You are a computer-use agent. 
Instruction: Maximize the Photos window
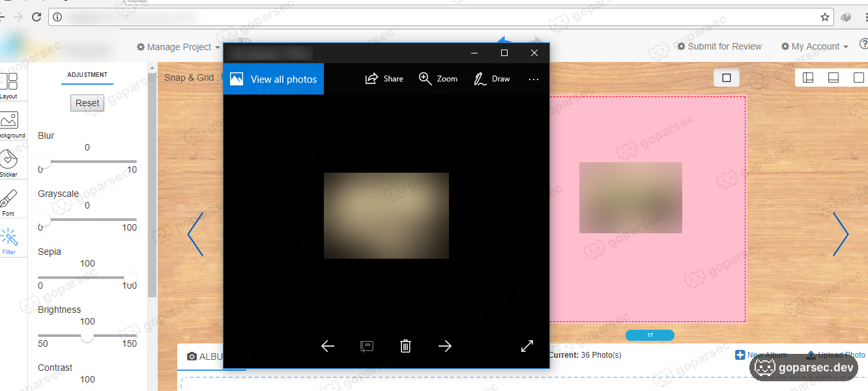coord(504,53)
